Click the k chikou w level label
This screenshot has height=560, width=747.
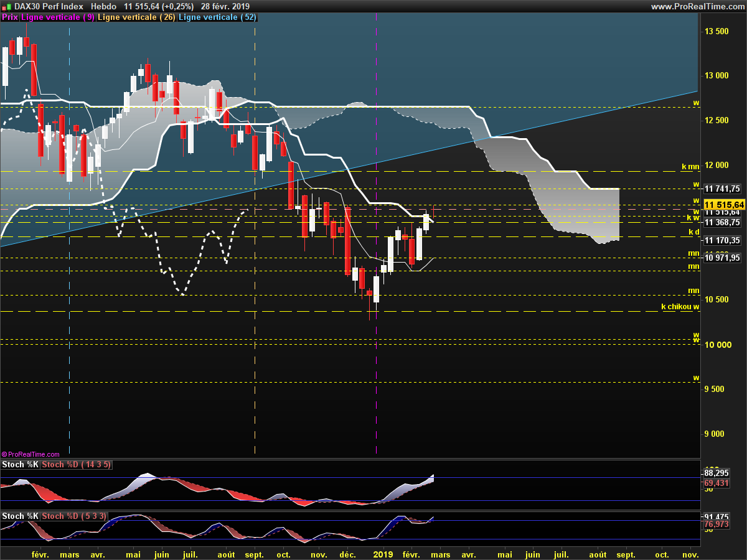(681, 306)
